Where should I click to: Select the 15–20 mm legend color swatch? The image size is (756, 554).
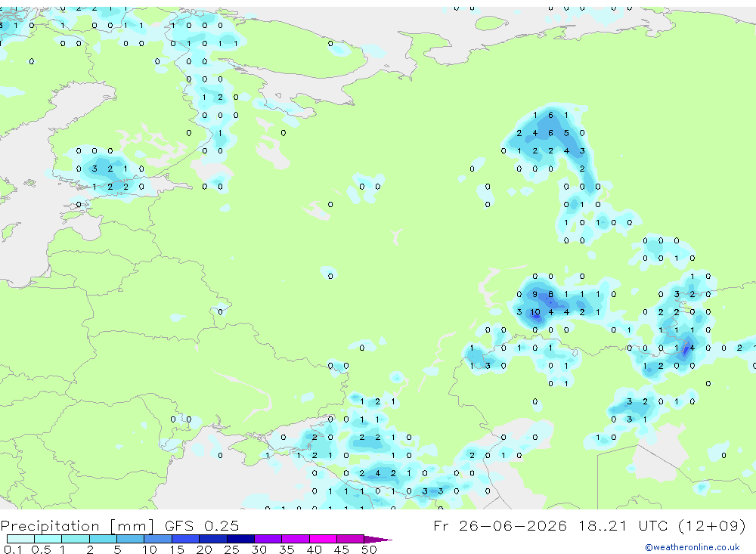(185, 539)
